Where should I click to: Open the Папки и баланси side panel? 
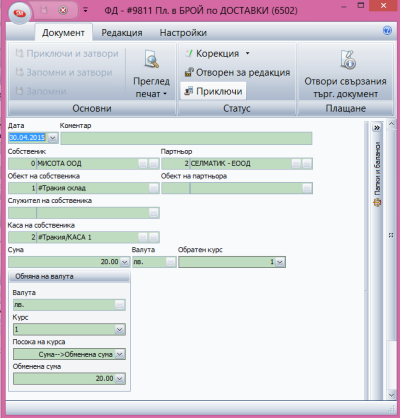(377, 174)
